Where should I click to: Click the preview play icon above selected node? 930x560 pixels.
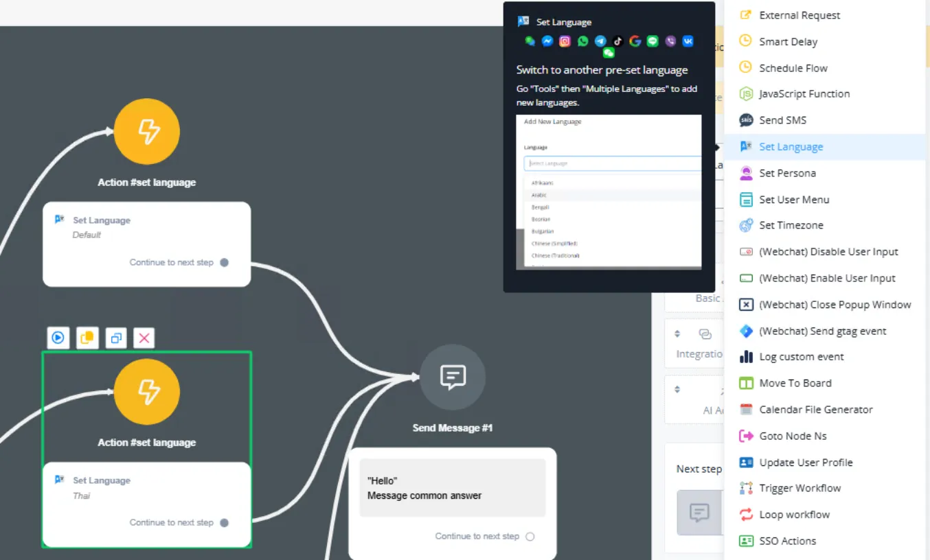point(58,338)
